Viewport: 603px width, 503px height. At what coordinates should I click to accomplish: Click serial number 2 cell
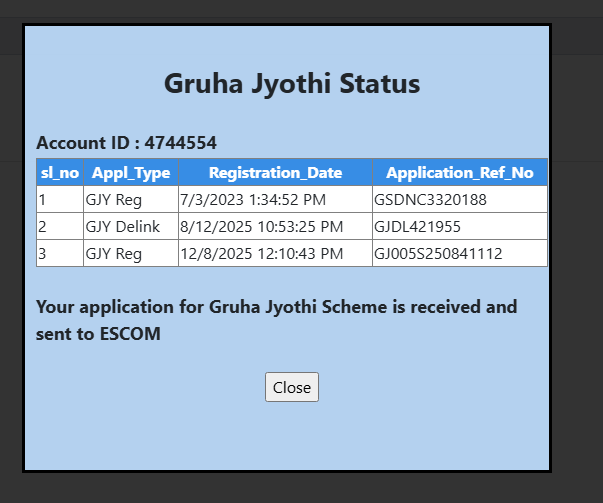[43, 227]
